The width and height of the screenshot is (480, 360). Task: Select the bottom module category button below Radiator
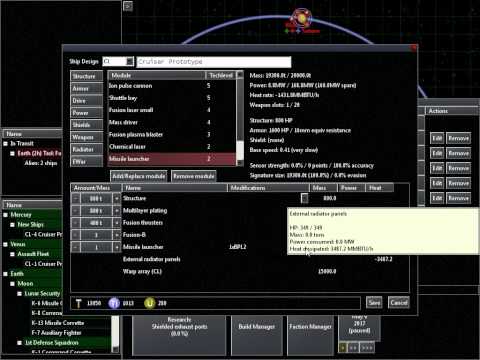[86, 162]
